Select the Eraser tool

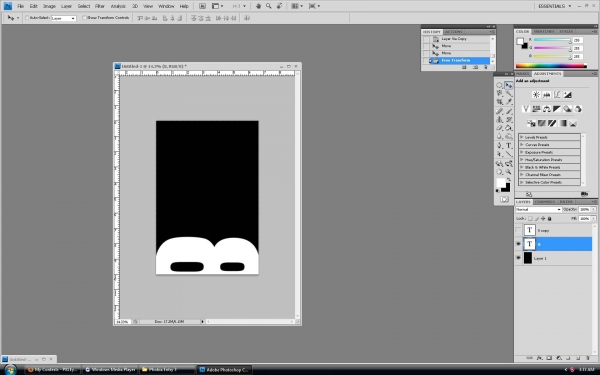(x=499, y=128)
